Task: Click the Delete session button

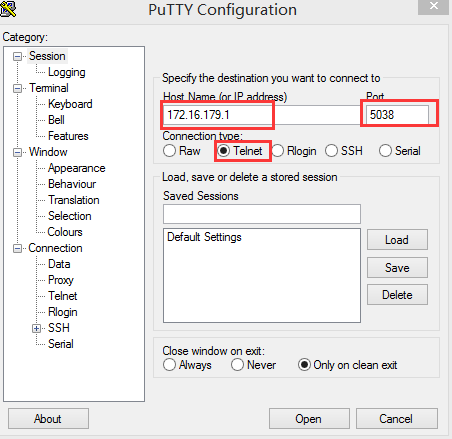Action: point(397,295)
